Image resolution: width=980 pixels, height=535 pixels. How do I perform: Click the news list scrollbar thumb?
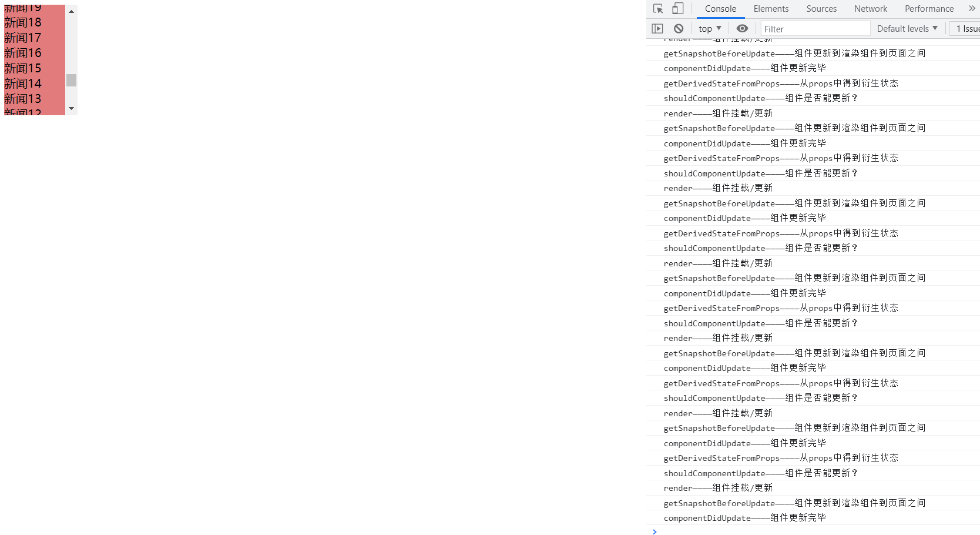coord(71,80)
